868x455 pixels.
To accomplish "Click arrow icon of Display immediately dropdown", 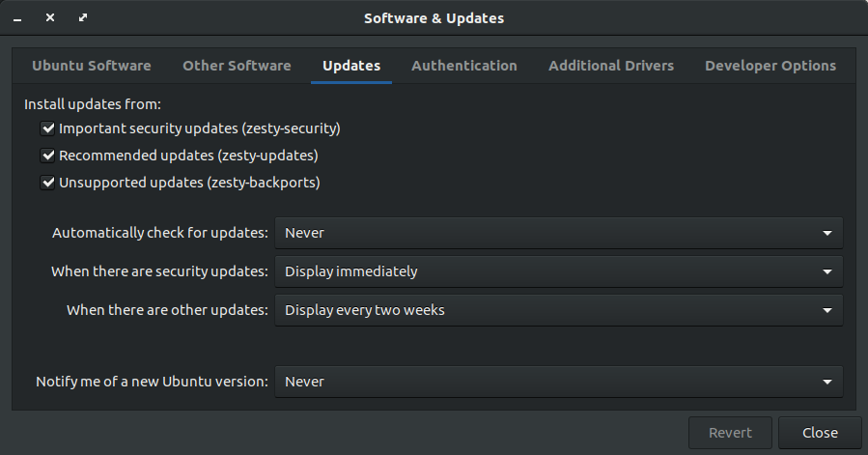I will coord(827,271).
